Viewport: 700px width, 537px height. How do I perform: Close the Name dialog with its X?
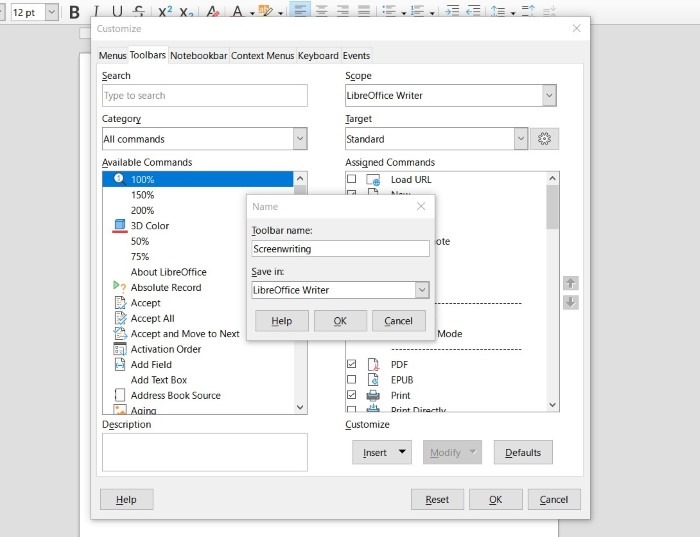[x=421, y=206]
